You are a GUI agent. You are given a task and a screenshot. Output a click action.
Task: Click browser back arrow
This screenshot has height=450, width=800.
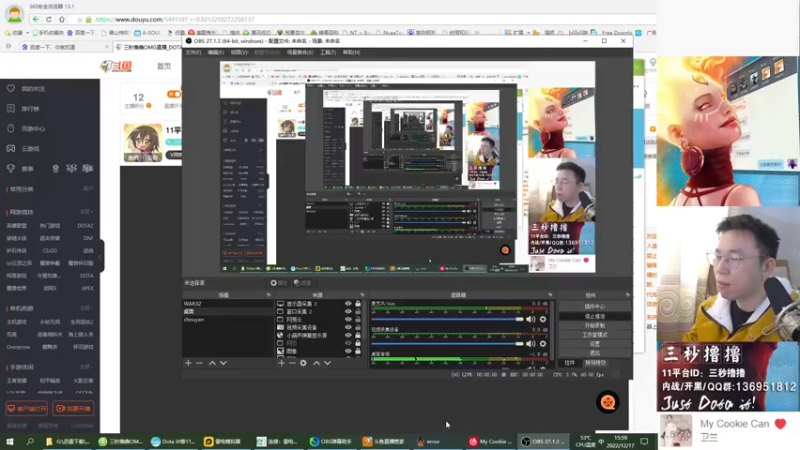point(35,19)
